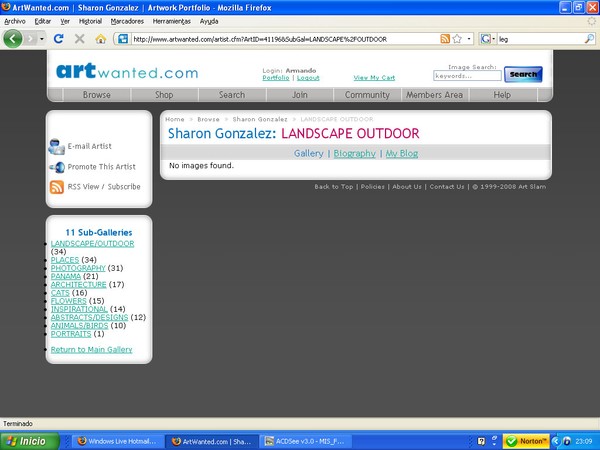Image resolution: width=600 pixels, height=450 pixels.
Task: Open the Herramientas menu
Action: tap(171, 21)
